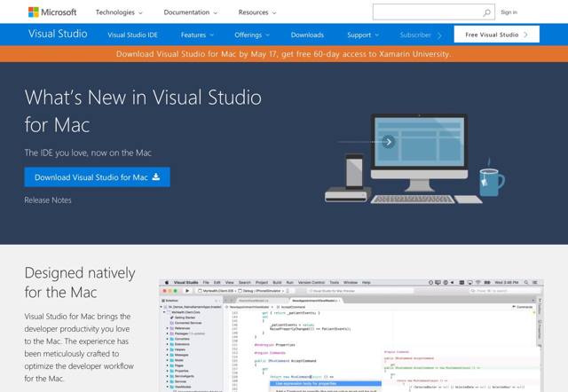Open the Release Notes link
This screenshot has width=568, height=392.
46,200
